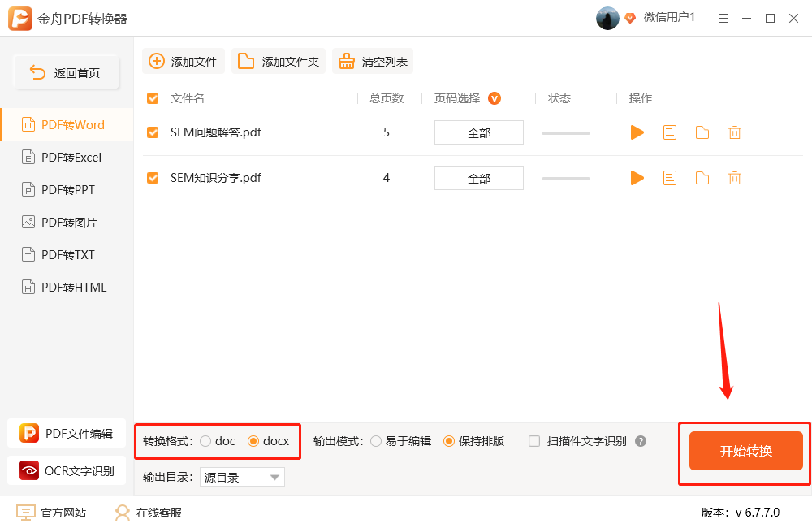Click the 转换格式 label

point(168,441)
